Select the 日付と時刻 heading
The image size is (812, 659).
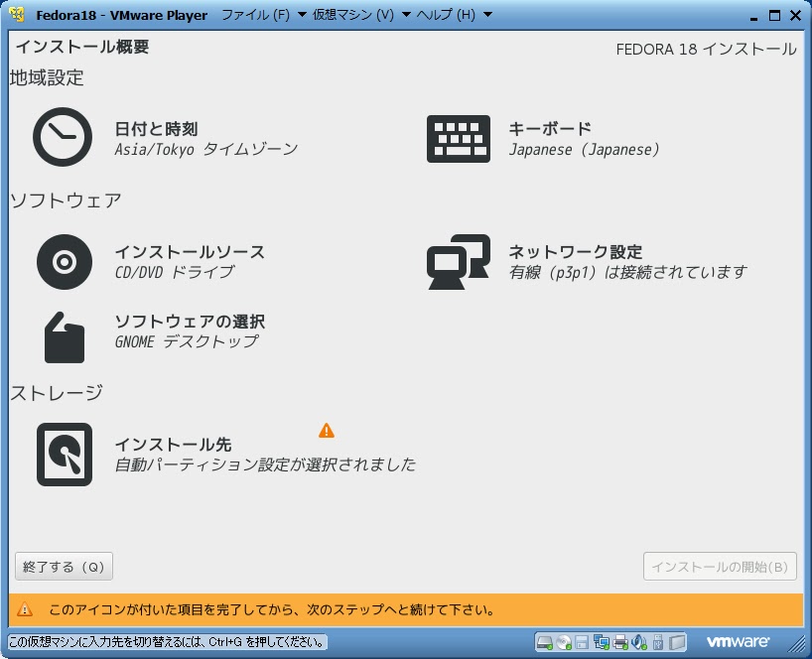click(x=157, y=129)
